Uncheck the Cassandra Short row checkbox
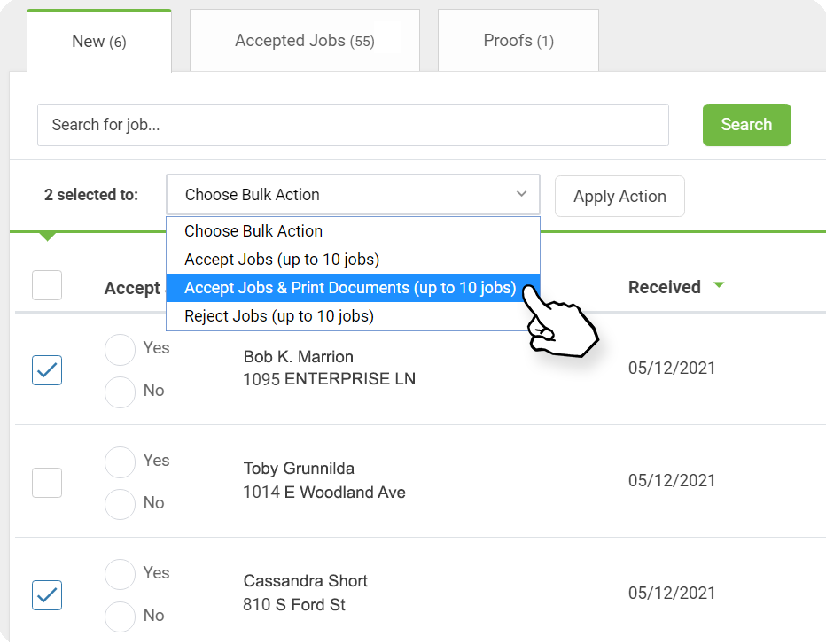Image resolution: width=826 pixels, height=644 pixels. (x=47, y=595)
